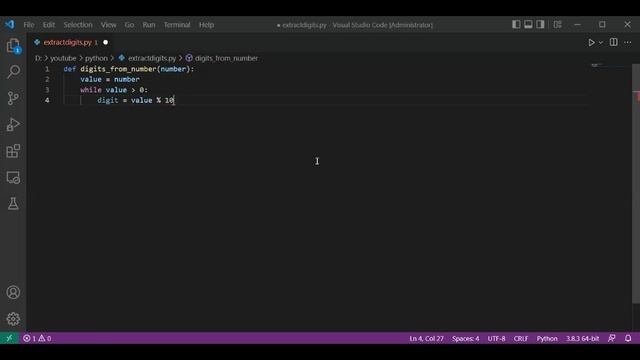The height and width of the screenshot is (360, 640).
Task: Place cursor on 'value = number' line
Action: coord(110,80)
